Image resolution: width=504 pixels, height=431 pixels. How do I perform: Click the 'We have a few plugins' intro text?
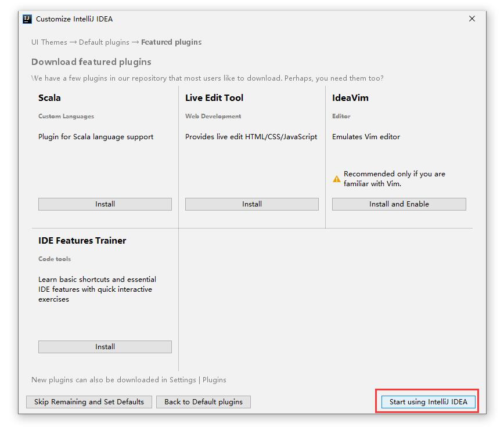point(207,78)
